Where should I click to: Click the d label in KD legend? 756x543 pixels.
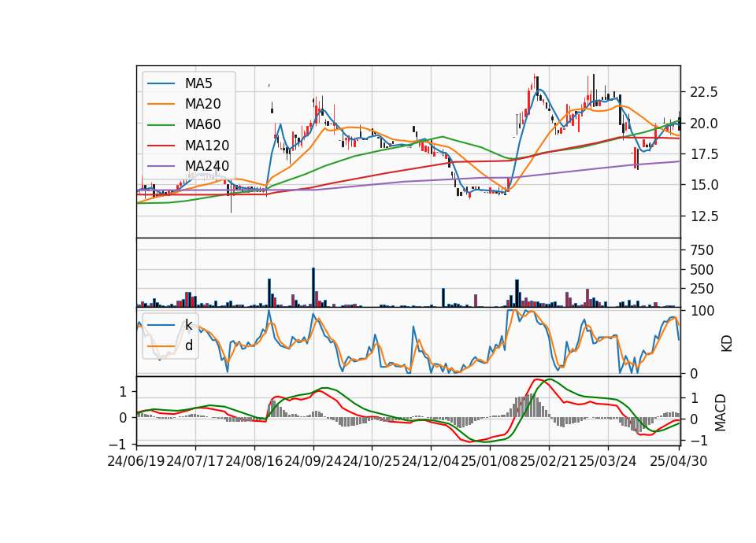point(189,345)
